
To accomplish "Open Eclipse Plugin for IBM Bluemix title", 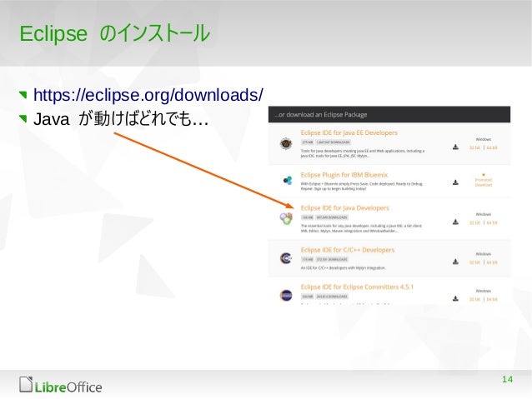I will point(344,175).
